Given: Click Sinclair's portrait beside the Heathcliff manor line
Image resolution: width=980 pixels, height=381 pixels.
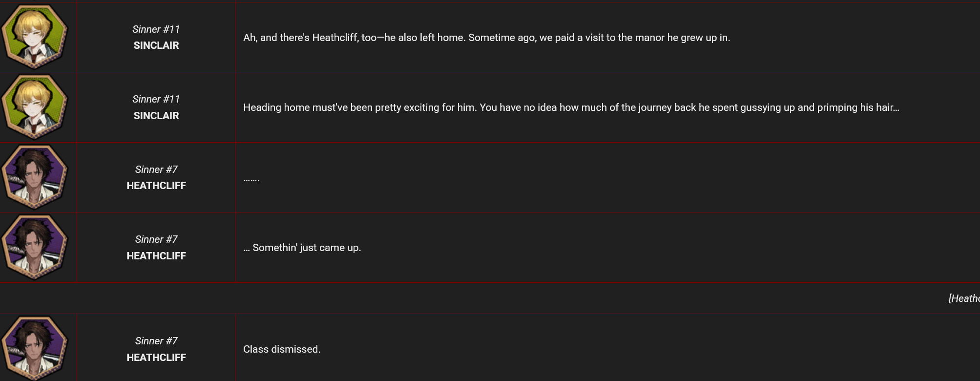Looking at the screenshot, I should tap(35, 37).
